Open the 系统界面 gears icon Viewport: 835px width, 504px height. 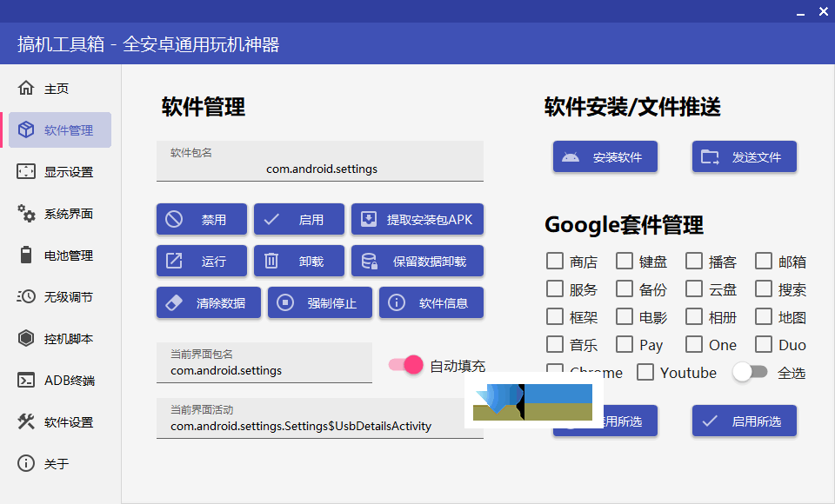tap(25, 214)
